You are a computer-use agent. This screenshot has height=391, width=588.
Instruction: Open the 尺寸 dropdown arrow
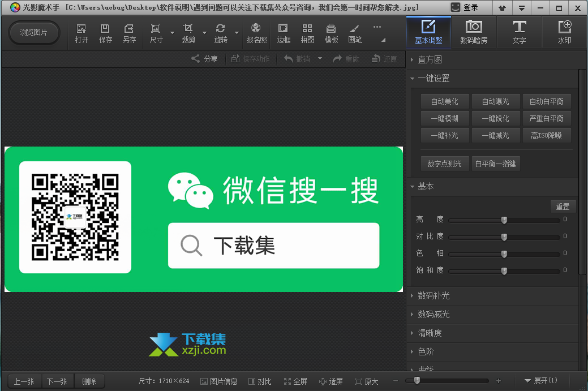(x=172, y=33)
